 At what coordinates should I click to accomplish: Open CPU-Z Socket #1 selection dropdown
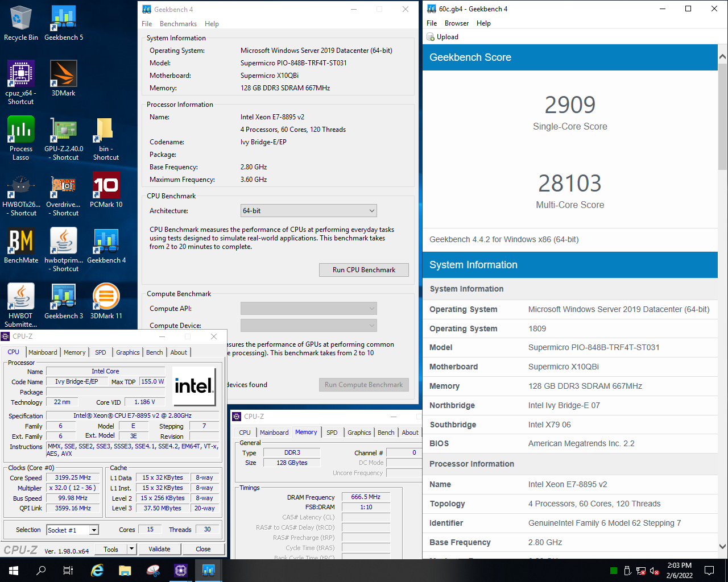coord(72,530)
